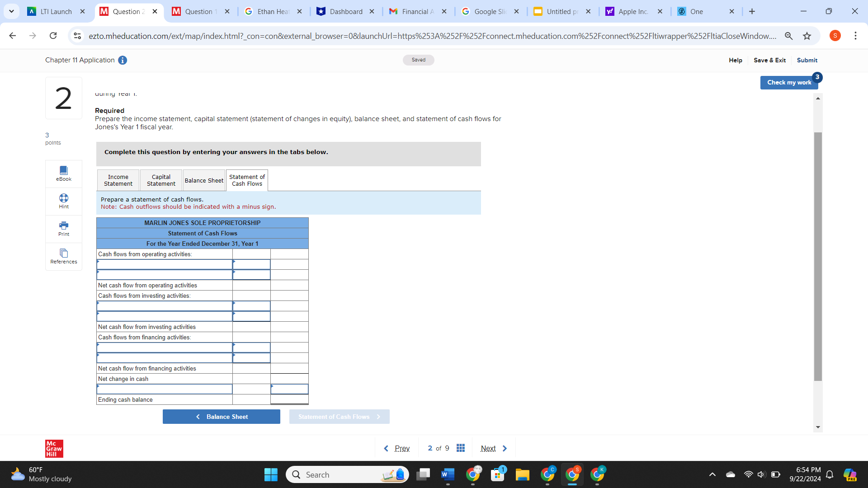Switch to the Income Statement tab
The width and height of the screenshot is (868, 488).
118,180
